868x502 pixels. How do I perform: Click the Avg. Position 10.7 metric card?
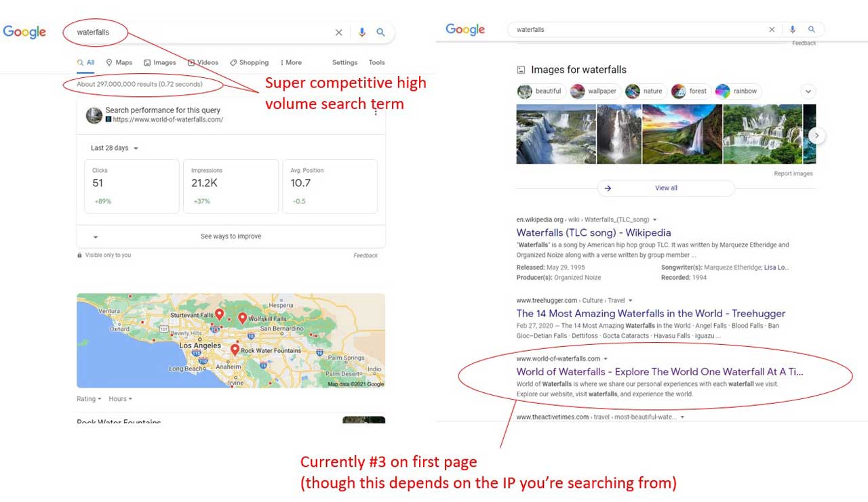coord(330,186)
